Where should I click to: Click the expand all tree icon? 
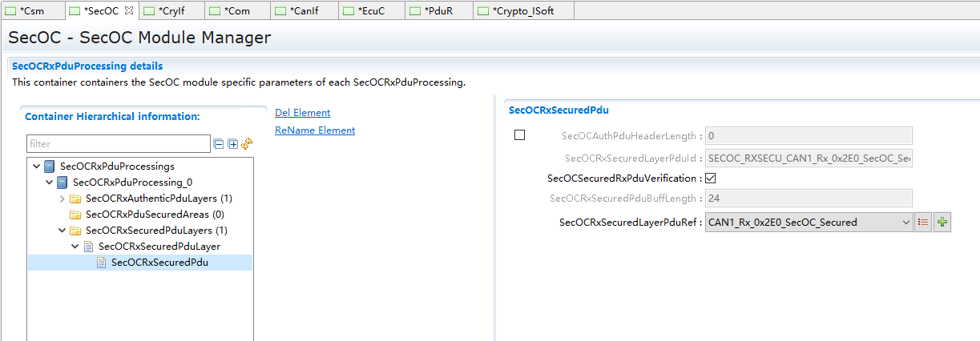point(233,144)
